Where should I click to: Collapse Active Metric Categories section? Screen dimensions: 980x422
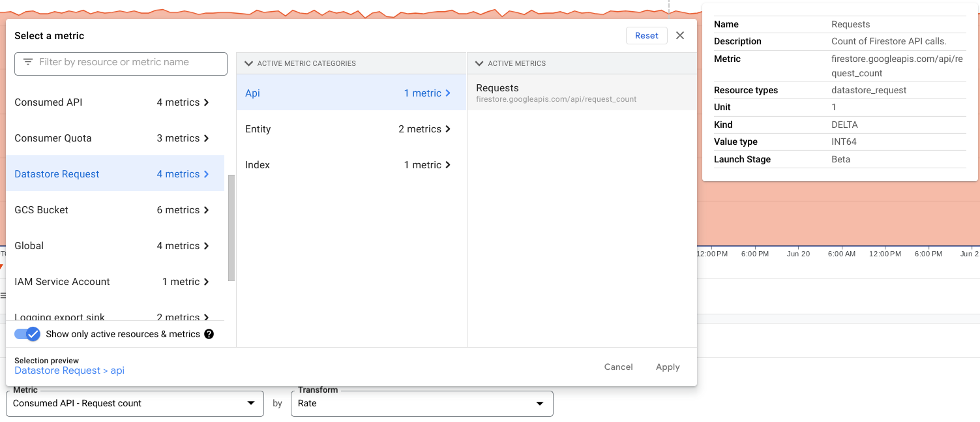[x=248, y=63]
